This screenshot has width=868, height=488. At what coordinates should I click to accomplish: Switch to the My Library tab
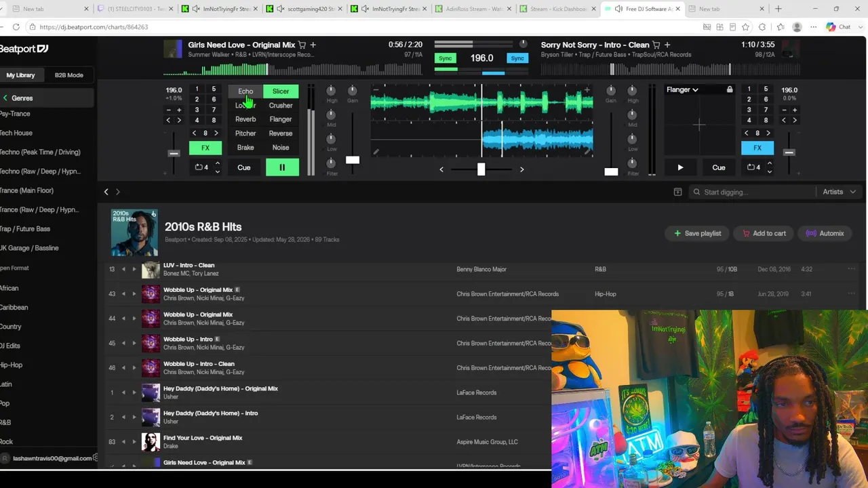pos(20,75)
